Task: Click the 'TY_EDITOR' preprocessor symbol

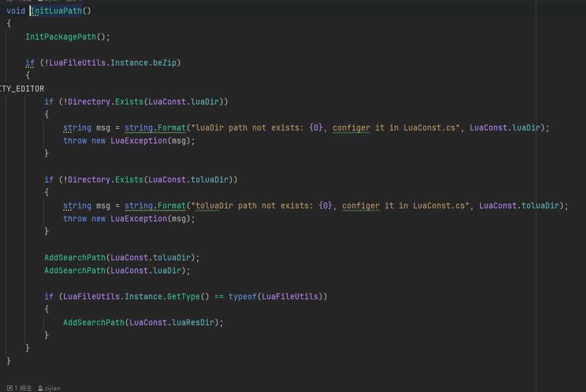Action: tap(22, 89)
